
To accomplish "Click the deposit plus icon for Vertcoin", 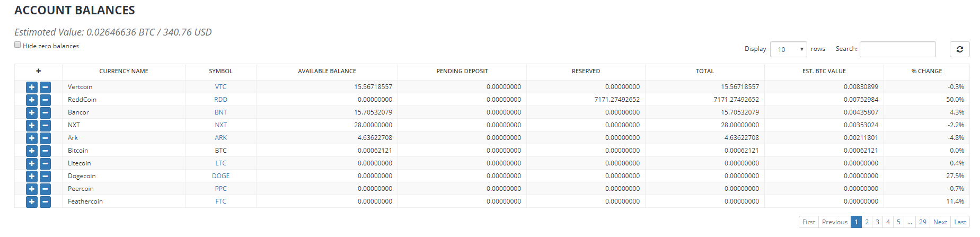I will click(32, 87).
